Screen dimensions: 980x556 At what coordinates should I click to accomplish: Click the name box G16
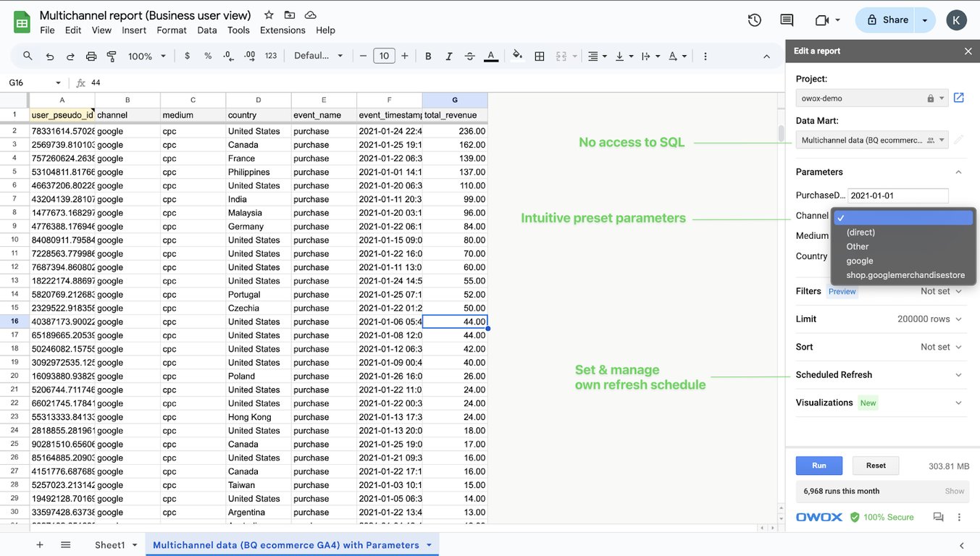(35, 83)
